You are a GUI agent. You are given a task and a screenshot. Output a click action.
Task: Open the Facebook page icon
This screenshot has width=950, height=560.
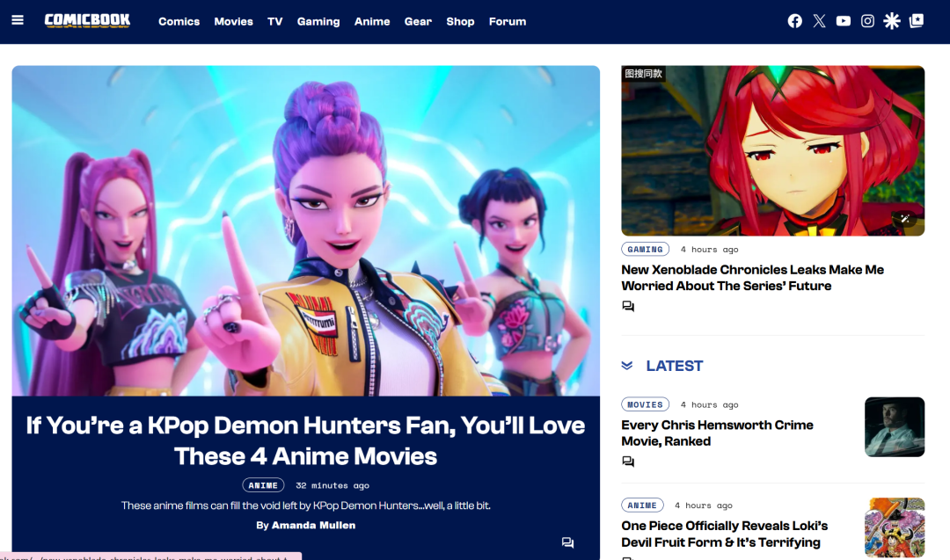[x=795, y=21]
